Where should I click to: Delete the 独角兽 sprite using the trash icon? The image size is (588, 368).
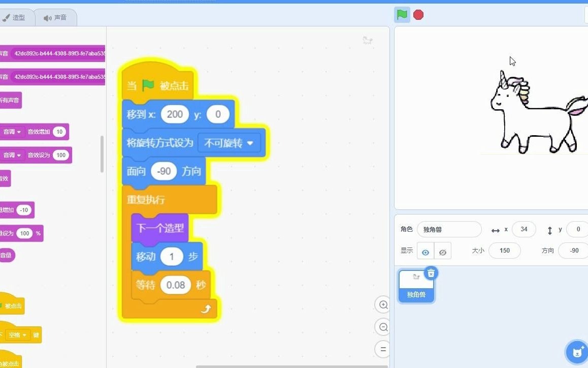431,273
